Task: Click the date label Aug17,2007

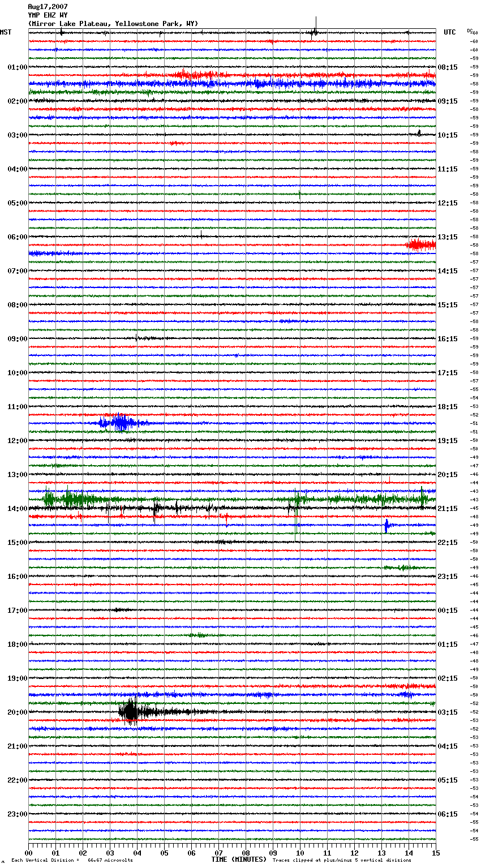Action: tap(48, 7)
